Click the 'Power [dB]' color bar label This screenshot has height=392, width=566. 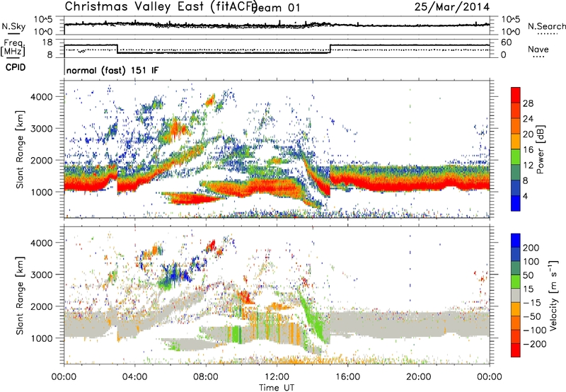pyautogui.click(x=540, y=149)
